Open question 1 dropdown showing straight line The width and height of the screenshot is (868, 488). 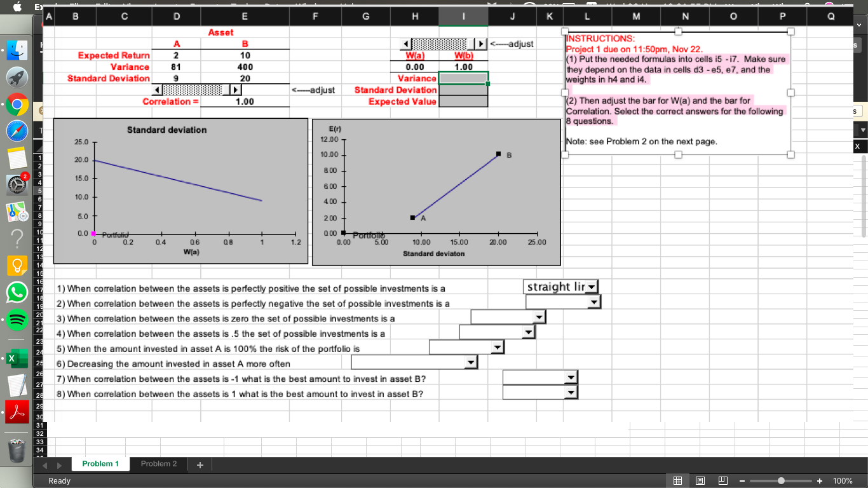pyautogui.click(x=592, y=287)
